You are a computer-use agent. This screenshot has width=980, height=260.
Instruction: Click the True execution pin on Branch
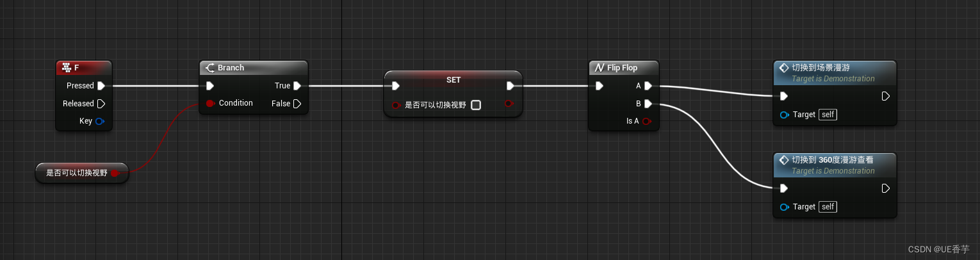pos(297,85)
